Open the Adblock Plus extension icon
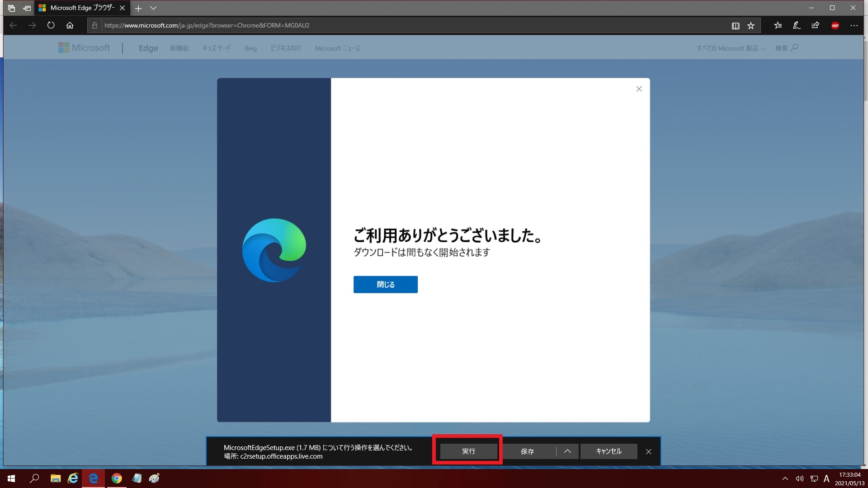The height and width of the screenshot is (488, 868). (x=835, y=26)
